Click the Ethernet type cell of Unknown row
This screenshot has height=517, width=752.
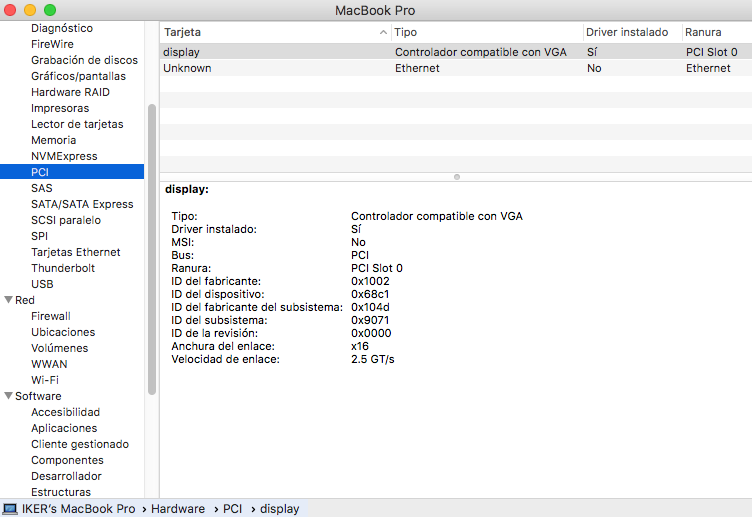417,68
